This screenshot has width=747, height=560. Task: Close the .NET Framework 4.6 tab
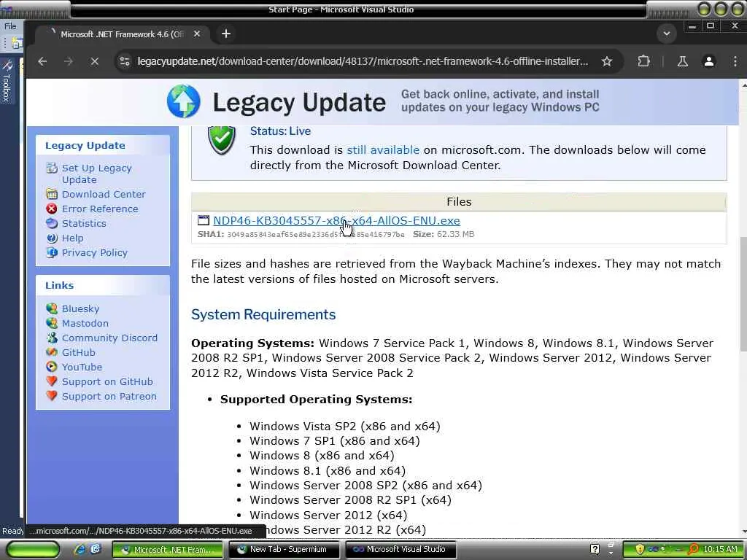[x=197, y=34]
